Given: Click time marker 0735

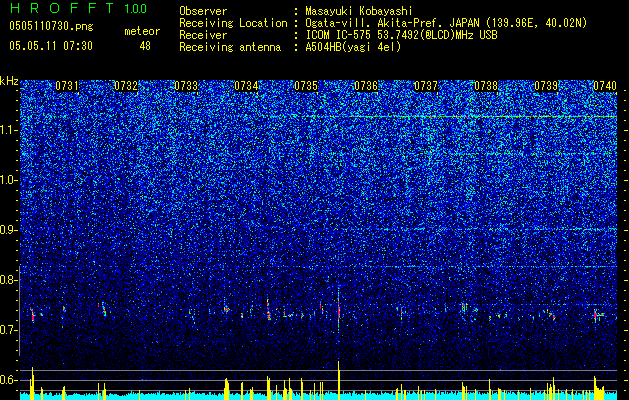Looking at the screenshot, I should [x=306, y=86].
